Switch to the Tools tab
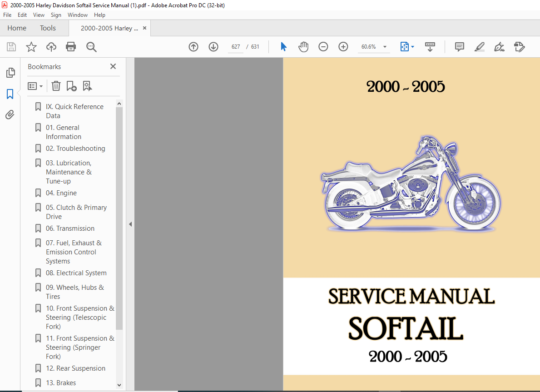Image resolution: width=540 pixels, height=392 pixels. click(48, 28)
